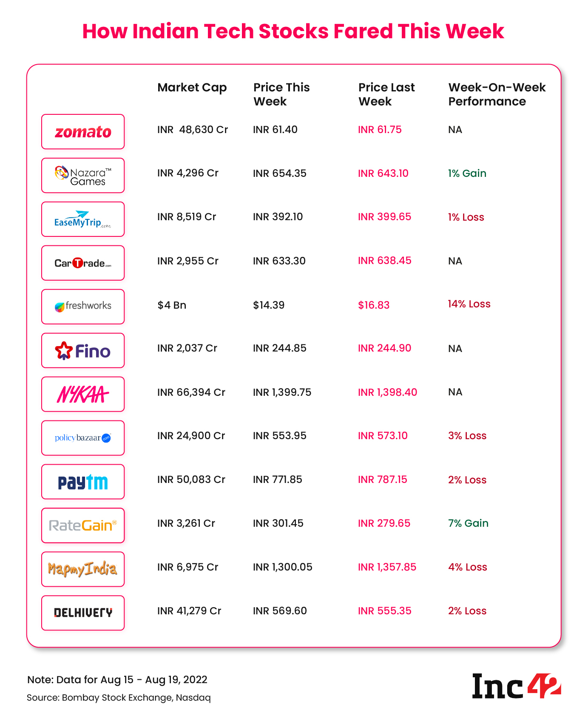Select the Nazara Games logo
The height and width of the screenshot is (727, 588).
[83, 176]
